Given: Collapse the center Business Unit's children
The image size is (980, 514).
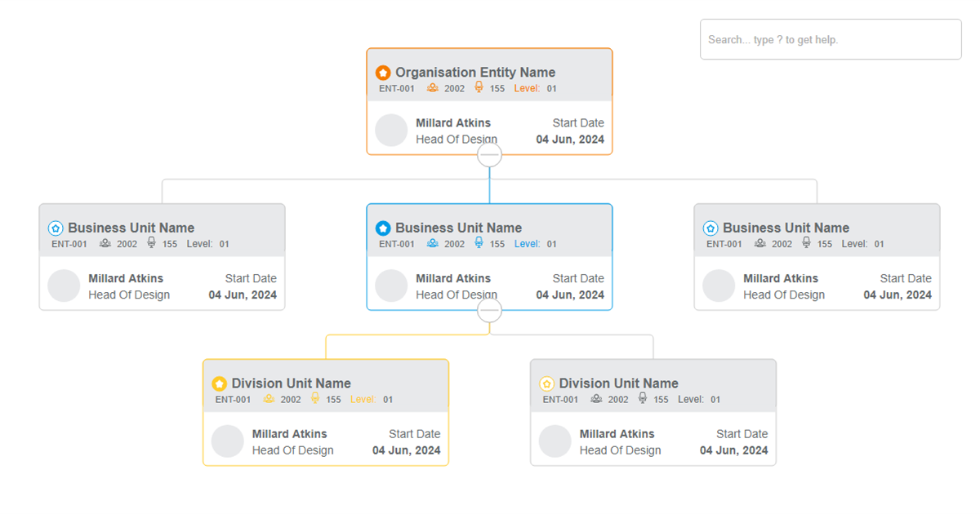Looking at the screenshot, I should click(x=489, y=310).
